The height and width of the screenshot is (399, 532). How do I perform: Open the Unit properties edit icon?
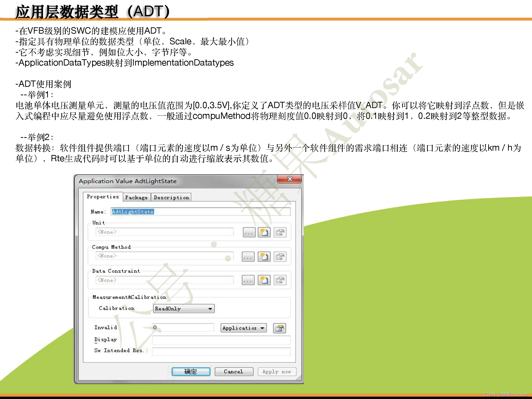280,232
